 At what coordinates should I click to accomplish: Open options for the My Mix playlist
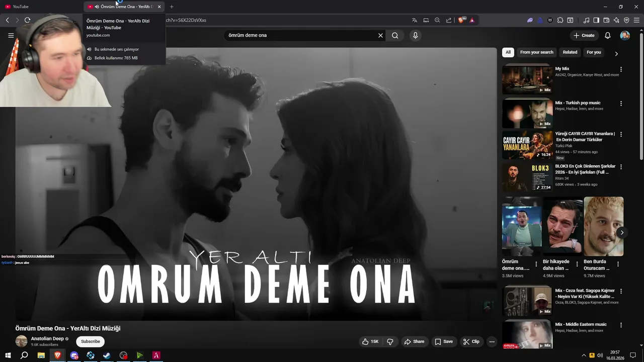click(x=621, y=69)
